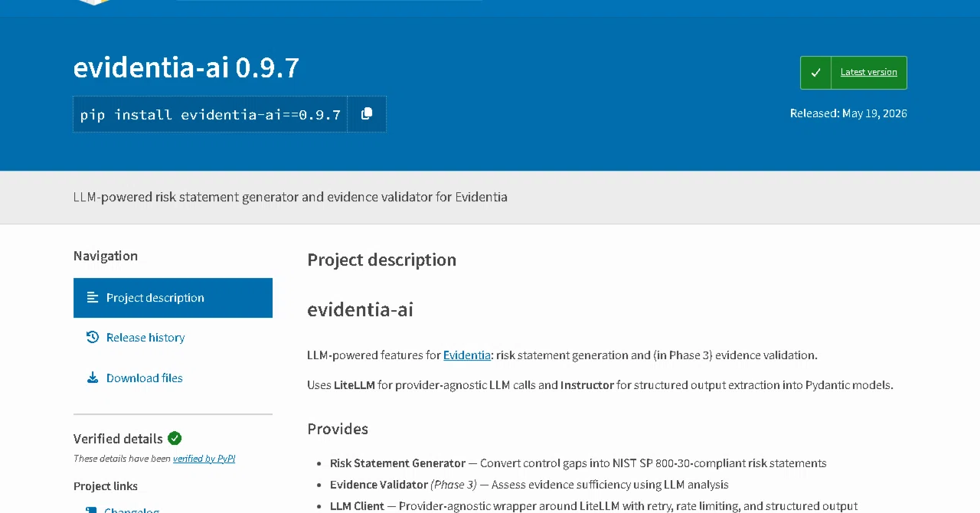
Task: Copy the pip install command to clipboard
Action: tap(367, 114)
